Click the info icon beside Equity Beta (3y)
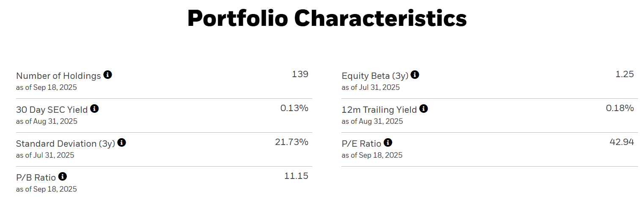Screen dimensions: 644x198 [x=415, y=75]
